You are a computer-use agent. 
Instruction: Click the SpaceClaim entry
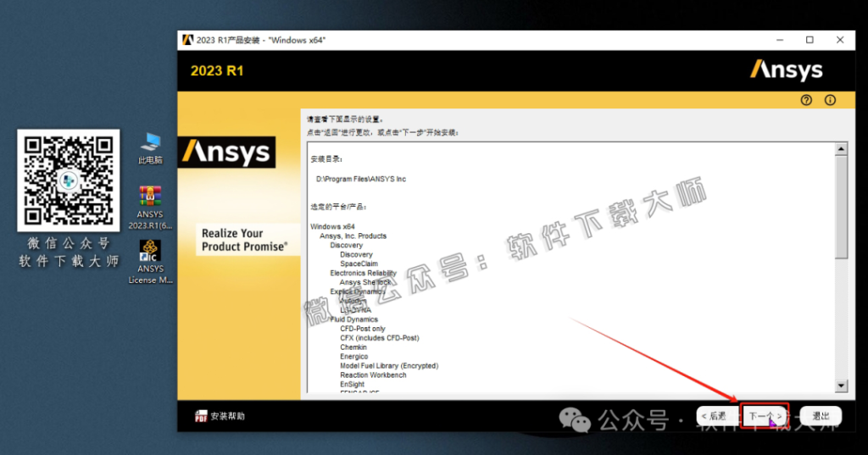point(359,264)
